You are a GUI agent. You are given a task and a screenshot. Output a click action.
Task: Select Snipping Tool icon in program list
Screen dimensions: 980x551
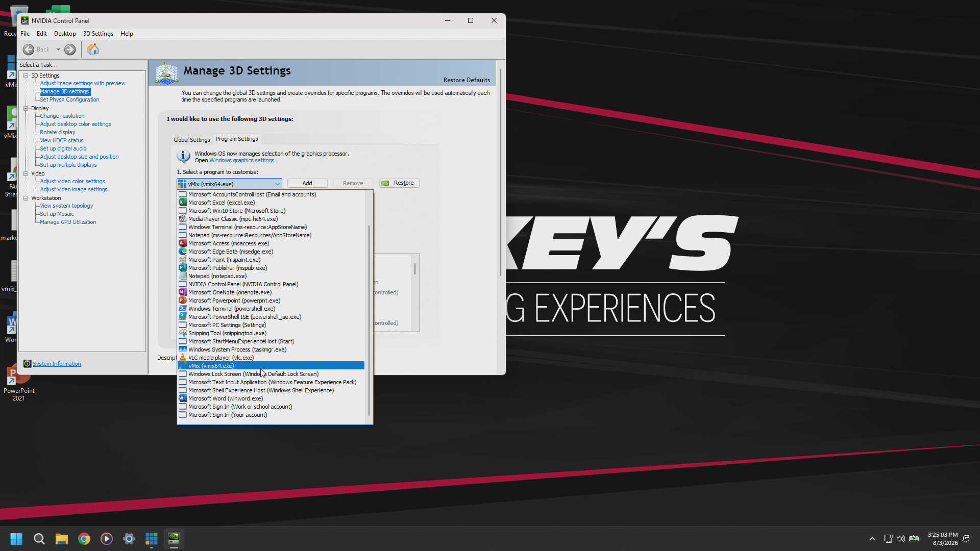182,333
